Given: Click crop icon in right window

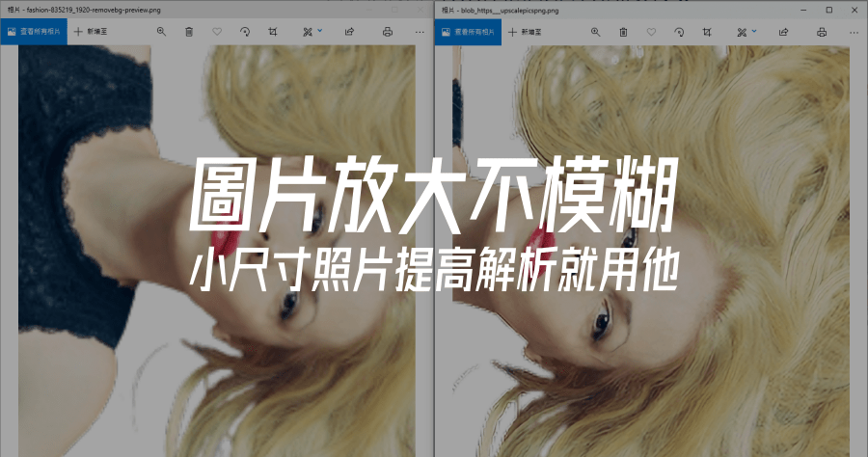Looking at the screenshot, I should coord(707,32).
